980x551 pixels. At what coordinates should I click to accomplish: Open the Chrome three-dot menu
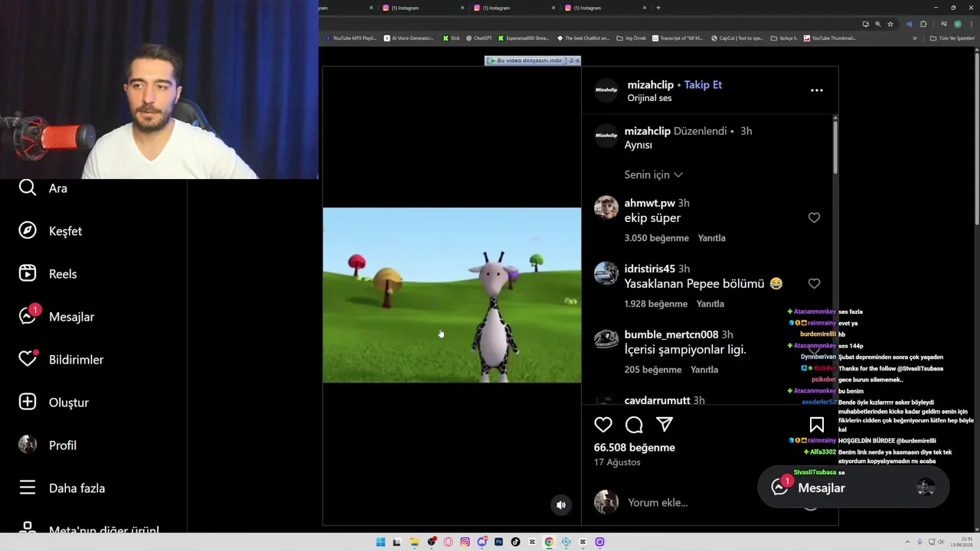[x=972, y=24]
